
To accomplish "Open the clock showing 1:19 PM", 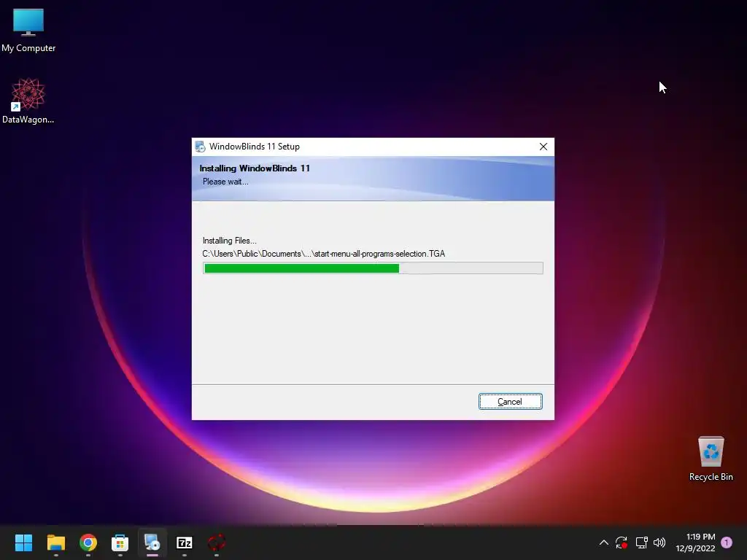I will coord(695,542).
